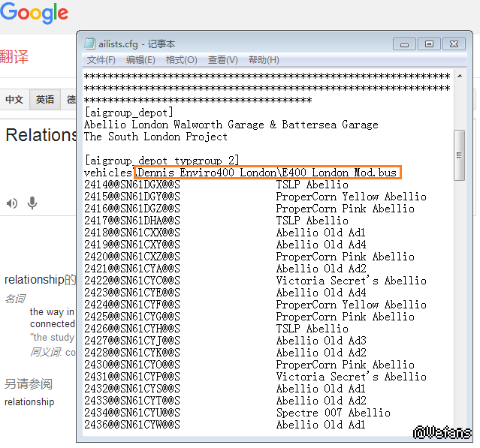Click the 2425@@SN61CYG@@S entry
Image resolution: width=480 pixels, height=448 pixels.
(x=132, y=317)
